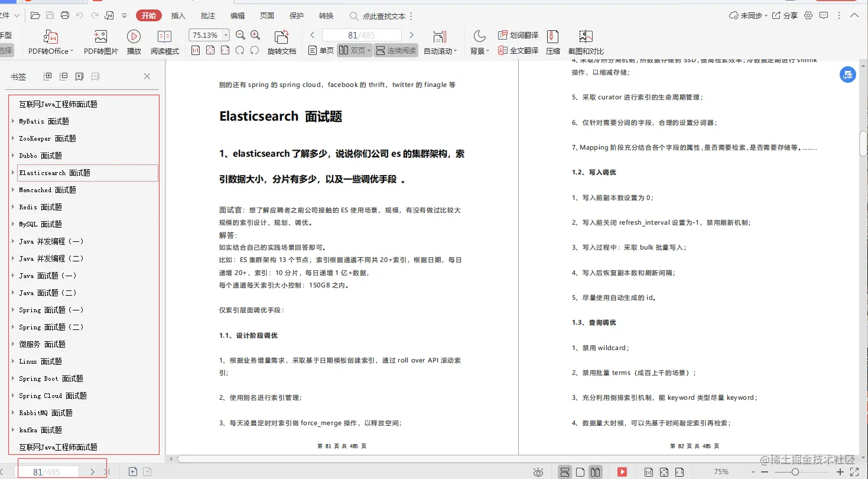
Task: Go to next page using ribbon arrow
Action: [412, 35]
